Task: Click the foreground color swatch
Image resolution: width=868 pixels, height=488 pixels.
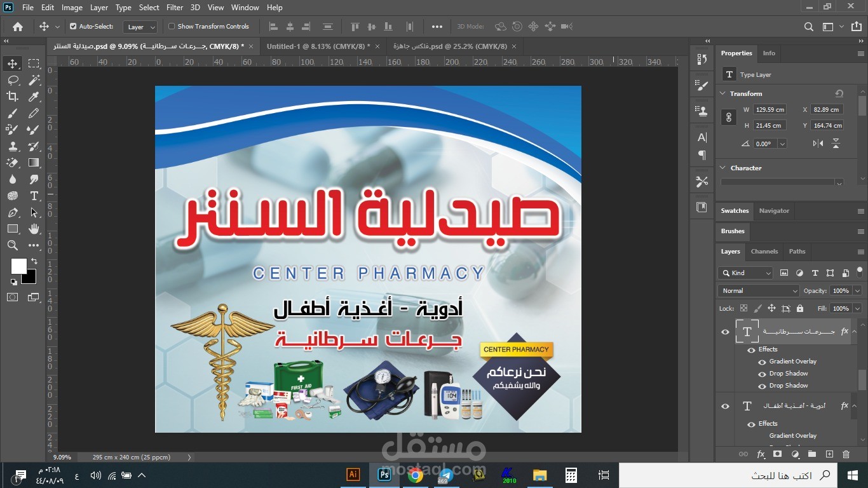Action: (18, 266)
